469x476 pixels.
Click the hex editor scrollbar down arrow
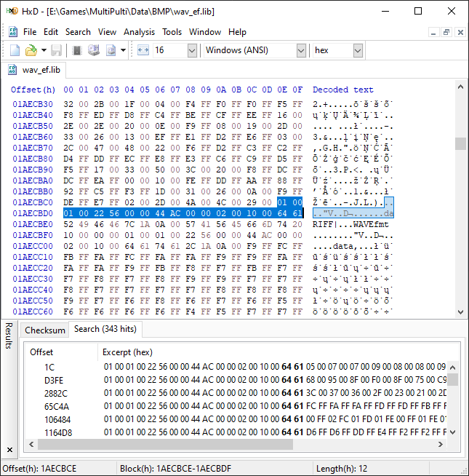(460, 312)
